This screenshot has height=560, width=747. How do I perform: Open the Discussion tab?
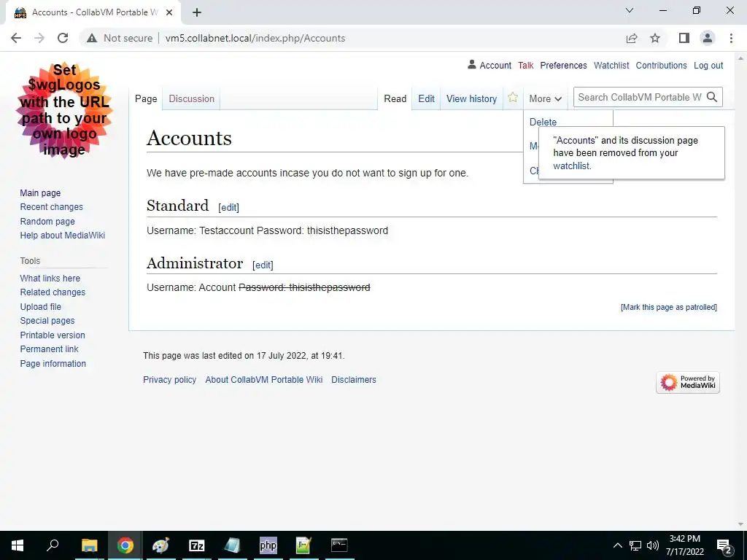pos(192,98)
